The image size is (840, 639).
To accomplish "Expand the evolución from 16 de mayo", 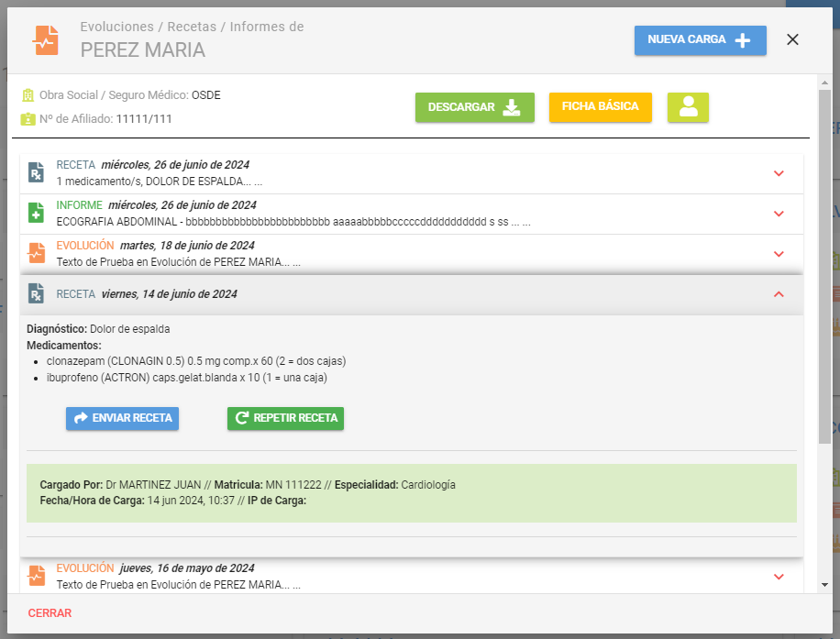I will coord(779,577).
